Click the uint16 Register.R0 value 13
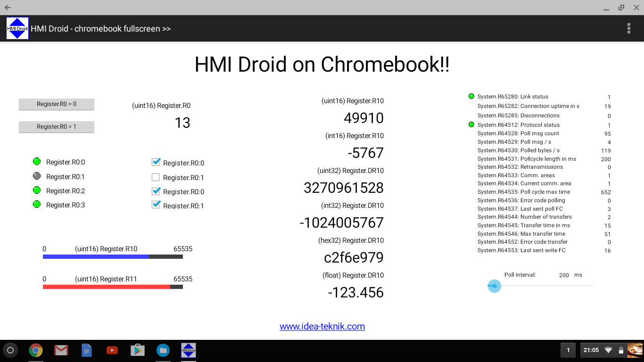644x362 pixels. click(x=182, y=123)
